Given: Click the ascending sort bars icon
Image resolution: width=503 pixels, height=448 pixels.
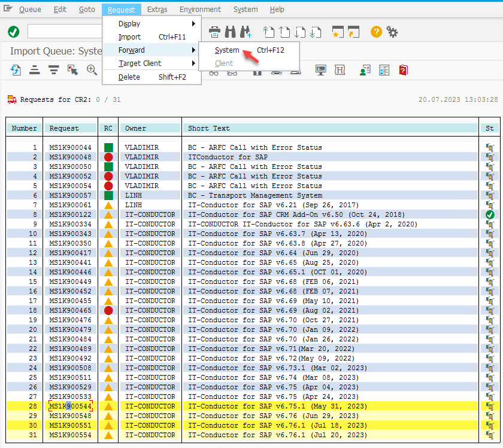Looking at the screenshot, I should pyautogui.click(x=35, y=69).
